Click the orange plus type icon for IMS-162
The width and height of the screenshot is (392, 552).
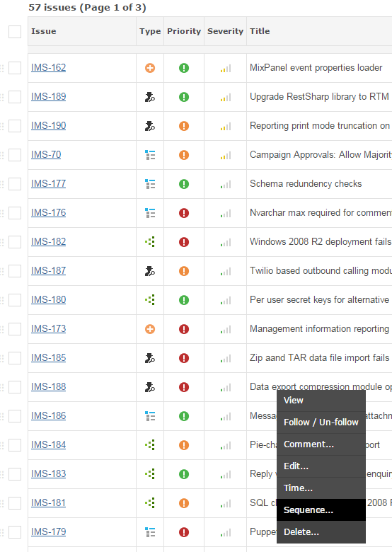(150, 68)
